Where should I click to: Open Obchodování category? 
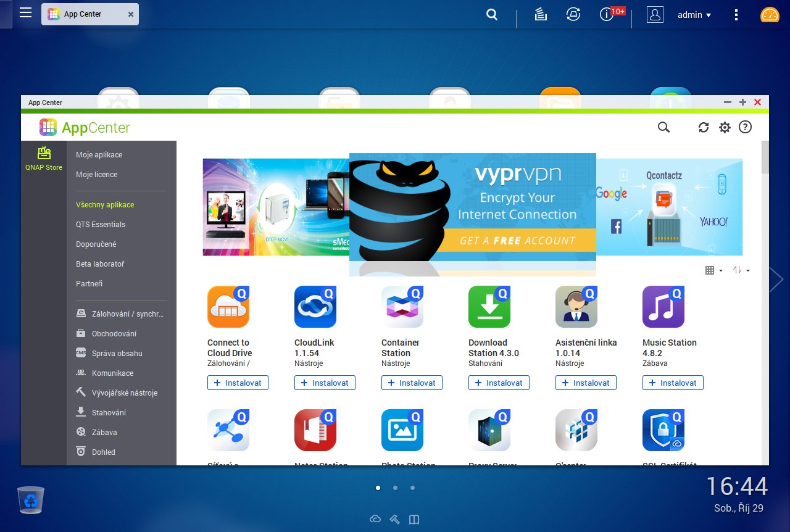pyautogui.click(x=106, y=333)
